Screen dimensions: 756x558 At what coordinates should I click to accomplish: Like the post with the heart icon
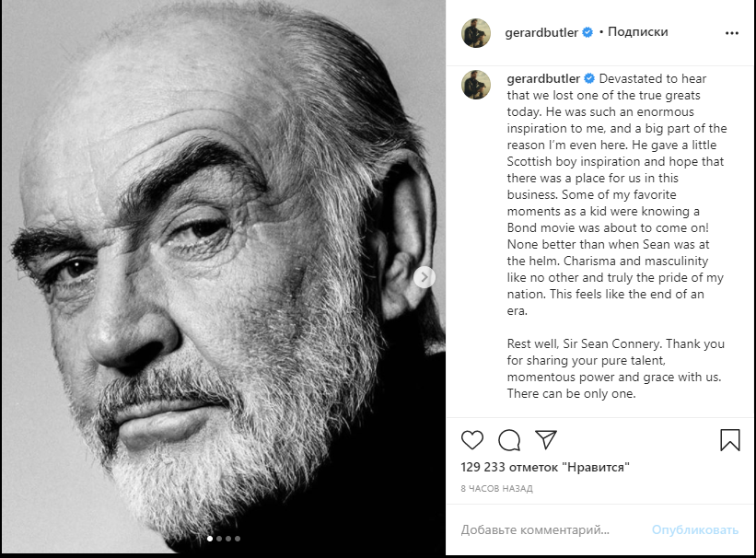click(472, 440)
